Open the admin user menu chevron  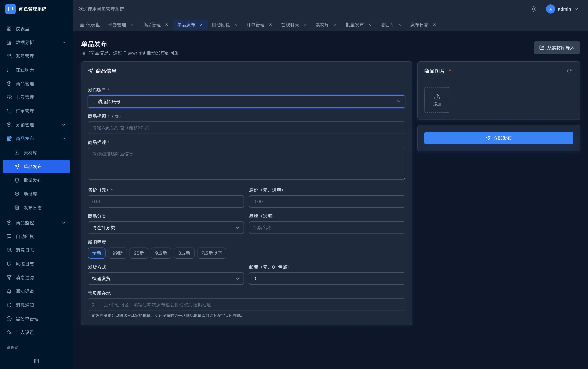point(576,9)
